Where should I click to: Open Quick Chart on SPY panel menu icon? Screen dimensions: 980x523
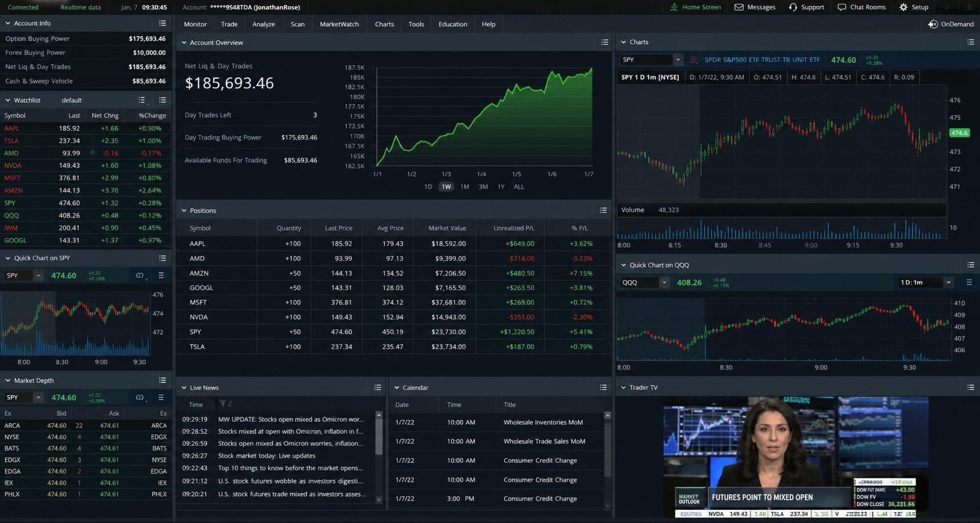click(163, 258)
